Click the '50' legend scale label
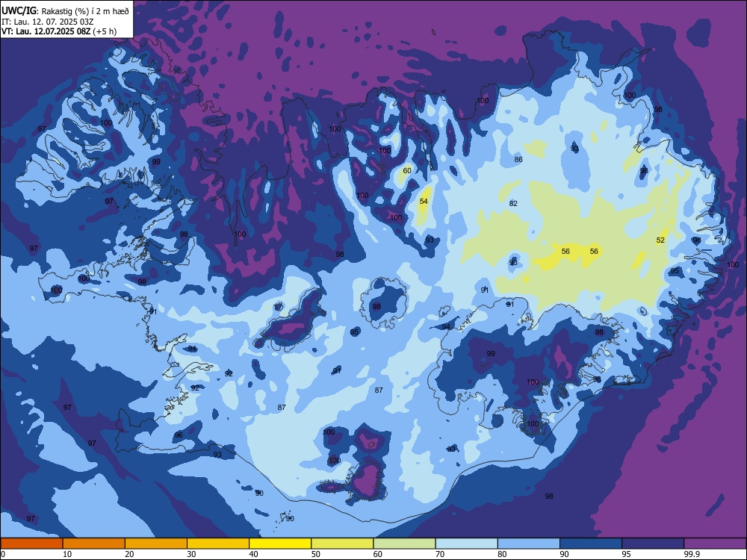This screenshot has height=560, width=747. point(315,554)
